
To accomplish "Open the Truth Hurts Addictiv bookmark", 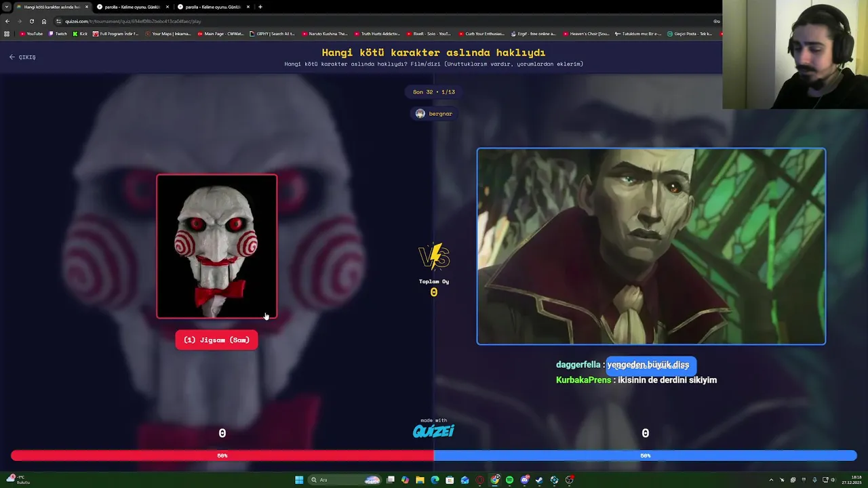I will pyautogui.click(x=377, y=33).
